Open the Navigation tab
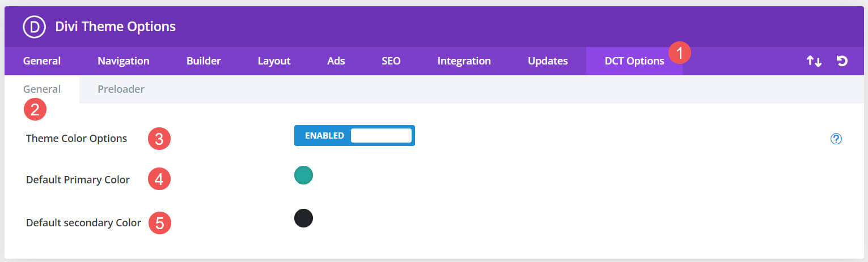 (x=124, y=61)
